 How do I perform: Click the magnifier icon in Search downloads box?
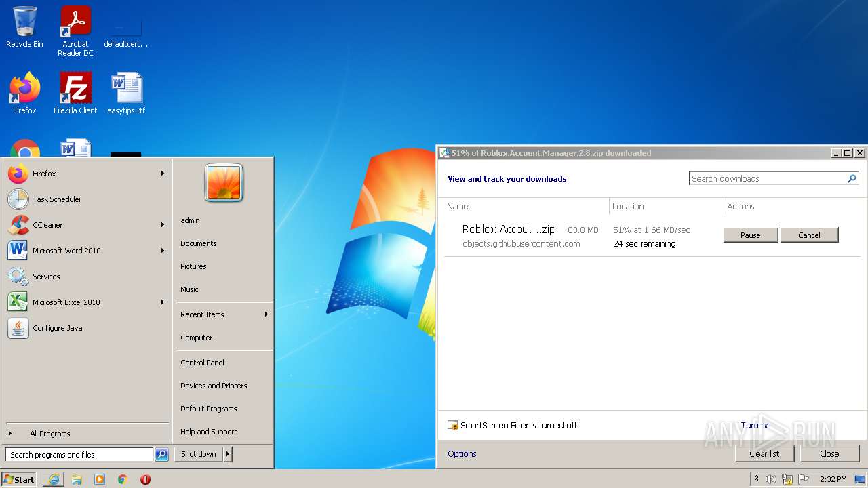click(x=852, y=178)
